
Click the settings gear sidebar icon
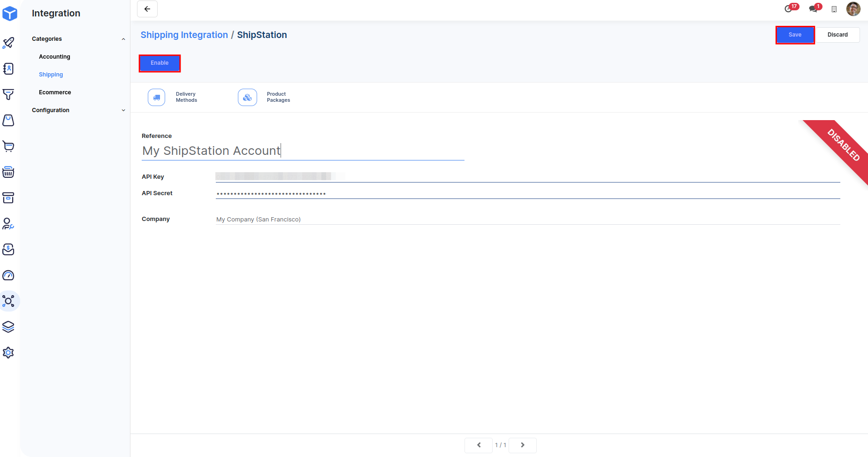[8, 353]
